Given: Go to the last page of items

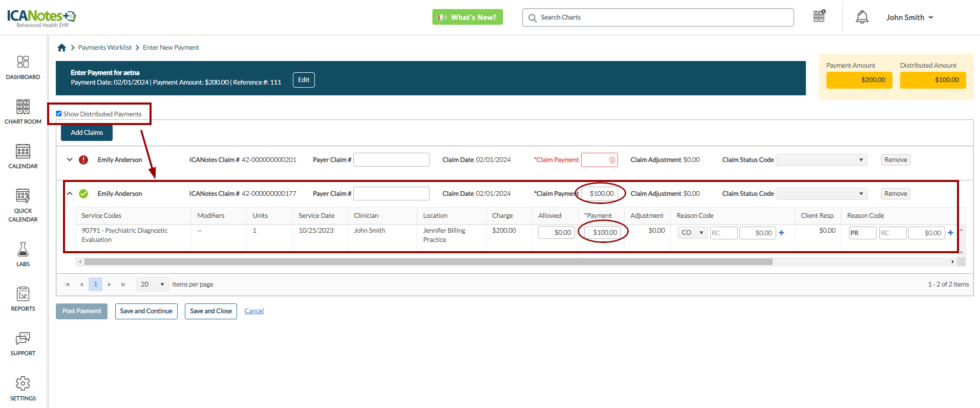Looking at the screenshot, I should click(x=123, y=284).
